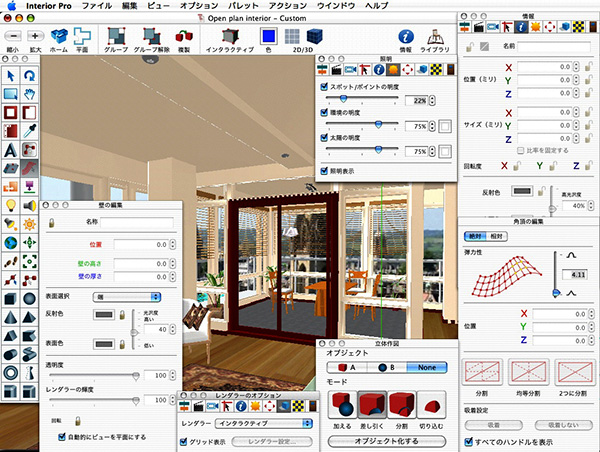Choose the Add (加える) mode icon
Image resolution: width=600 pixels, height=452 pixels.
point(340,405)
